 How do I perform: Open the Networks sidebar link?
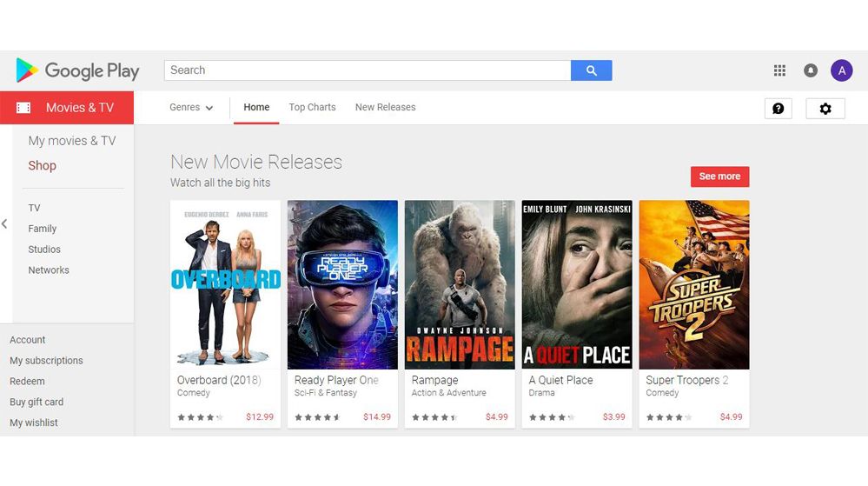tap(49, 270)
